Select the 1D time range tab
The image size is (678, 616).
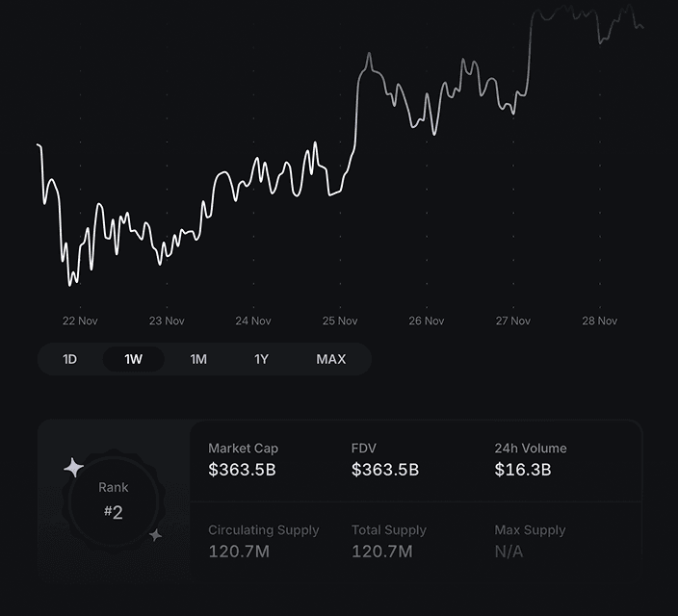click(x=69, y=359)
